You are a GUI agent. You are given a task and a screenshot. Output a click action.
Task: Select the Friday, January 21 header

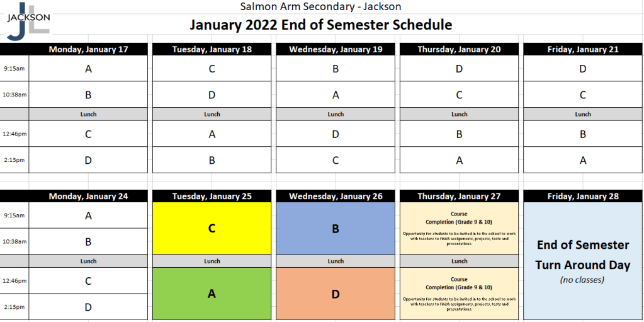click(x=583, y=50)
